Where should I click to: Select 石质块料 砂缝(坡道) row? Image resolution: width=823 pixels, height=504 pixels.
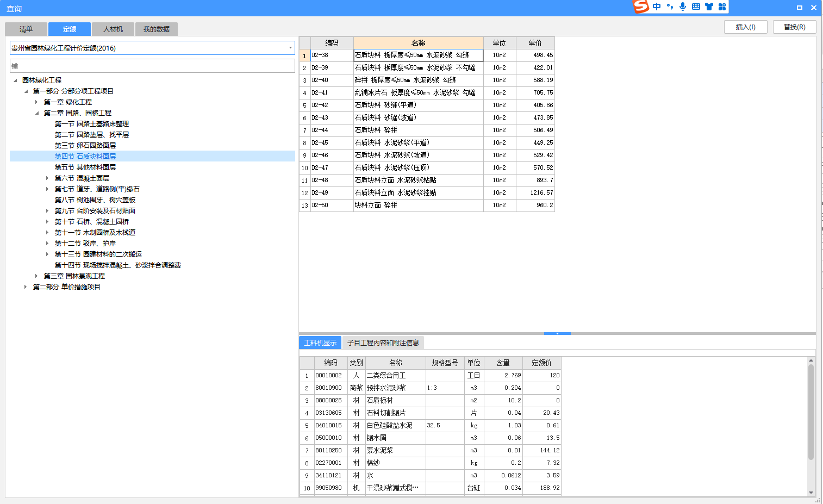click(x=427, y=118)
